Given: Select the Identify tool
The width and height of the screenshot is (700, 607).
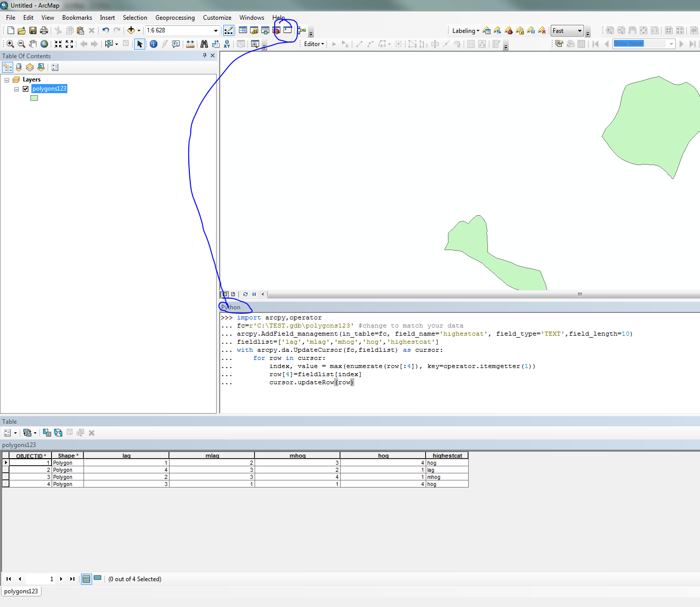Looking at the screenshot, I should [153, 44].
